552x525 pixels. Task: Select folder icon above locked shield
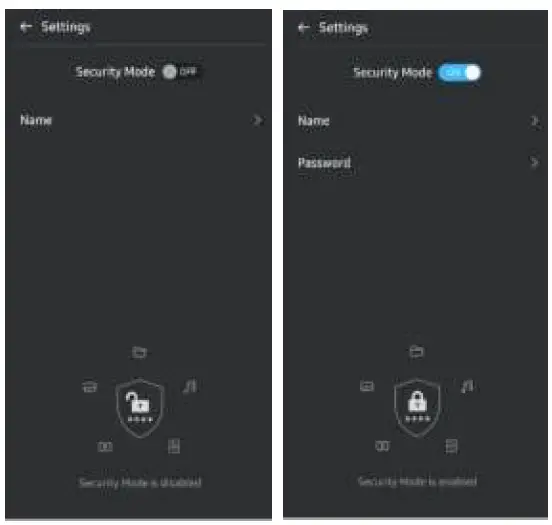point(416,351)
